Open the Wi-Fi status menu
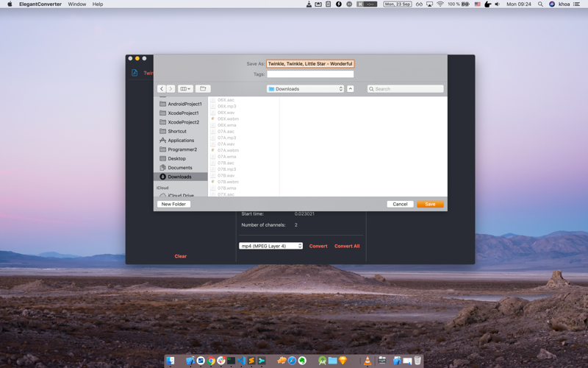 coord(440,4)
